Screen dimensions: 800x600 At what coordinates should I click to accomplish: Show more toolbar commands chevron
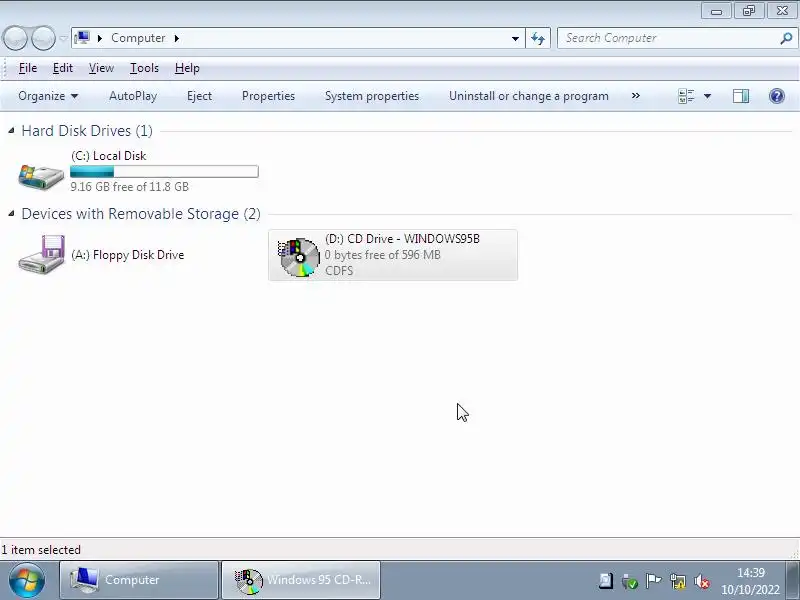636,95
